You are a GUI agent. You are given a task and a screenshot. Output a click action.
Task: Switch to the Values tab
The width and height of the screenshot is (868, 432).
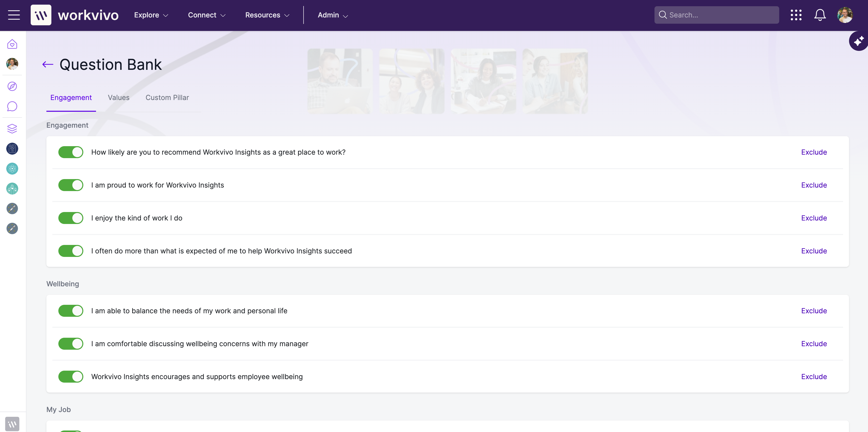click(x=119, y=97)
